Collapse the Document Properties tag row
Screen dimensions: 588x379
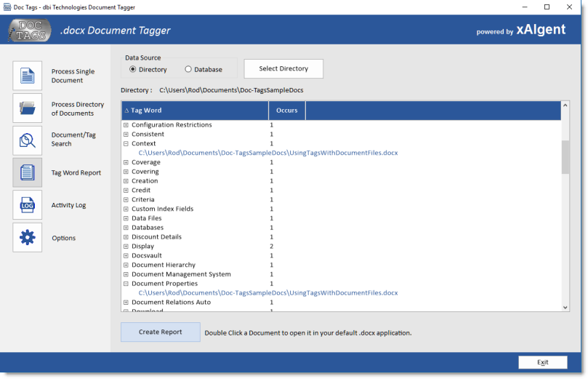126,284
